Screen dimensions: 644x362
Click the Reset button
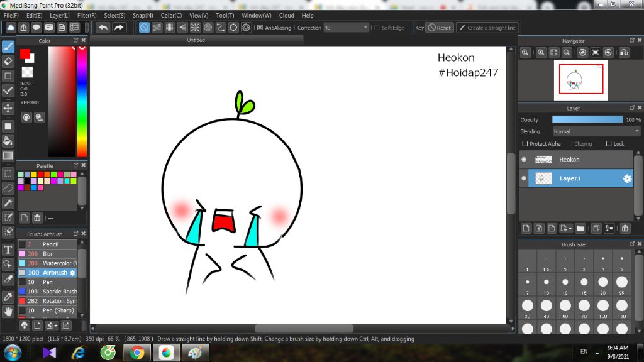(x=440, y=28)
